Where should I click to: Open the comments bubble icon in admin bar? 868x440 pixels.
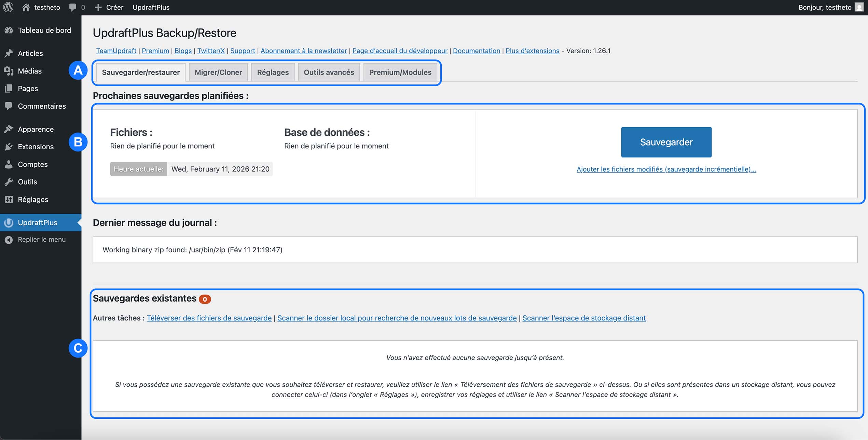(72, 7)
